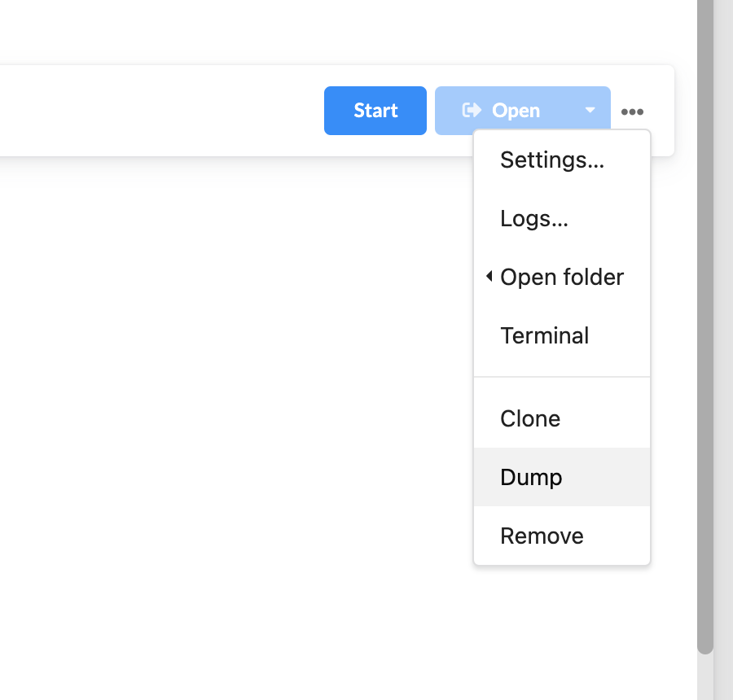
Task: Click the three-dot more options icon
Action: pyautogui.click(x=632, y=112)
